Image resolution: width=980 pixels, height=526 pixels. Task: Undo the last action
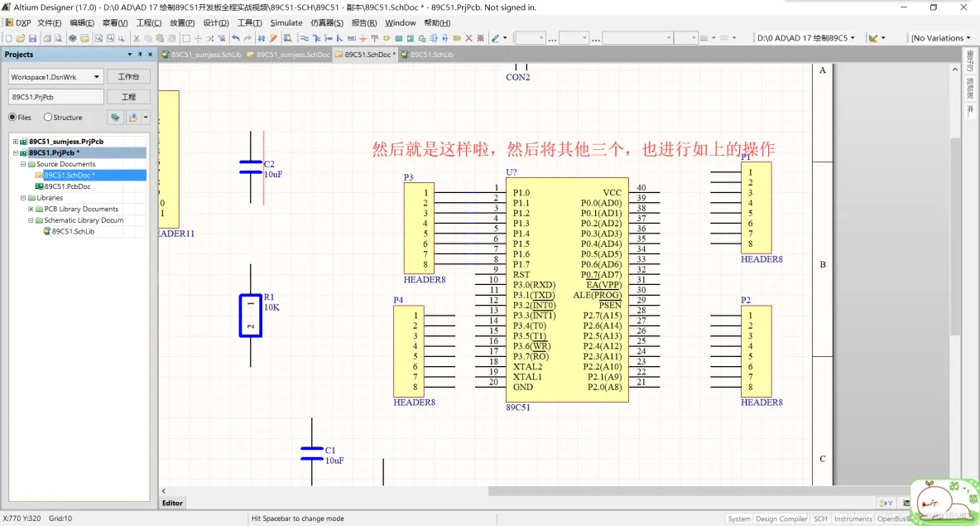point(236,38)
